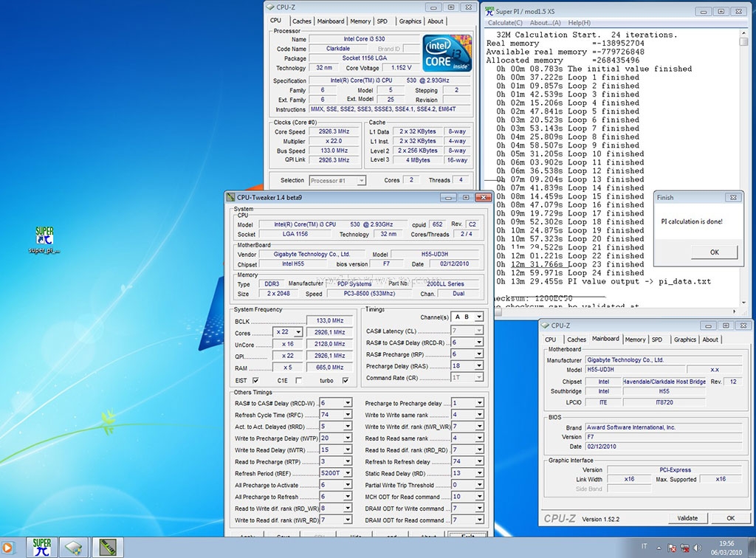Click the Super PI vertical scrollbar up arrow
Viewport: 756px width, 558px height.
(744, 33)
